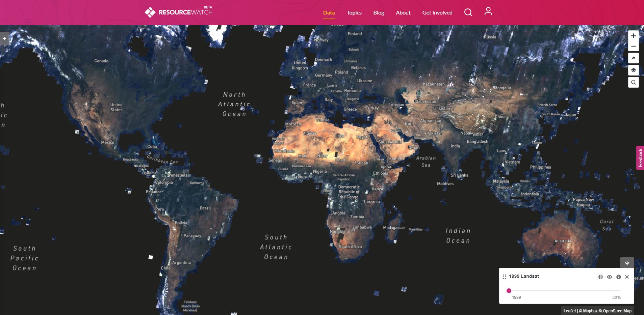Toggle opacity control for 1999 Landsat layer
This screenshot has width=644, height=315.
click(600, 277)
